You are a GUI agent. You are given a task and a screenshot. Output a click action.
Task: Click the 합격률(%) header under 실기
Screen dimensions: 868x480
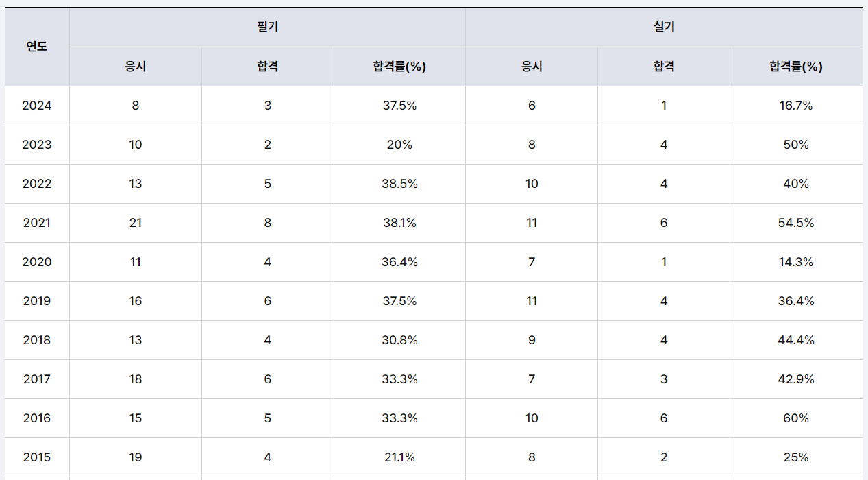click(796, 67)
